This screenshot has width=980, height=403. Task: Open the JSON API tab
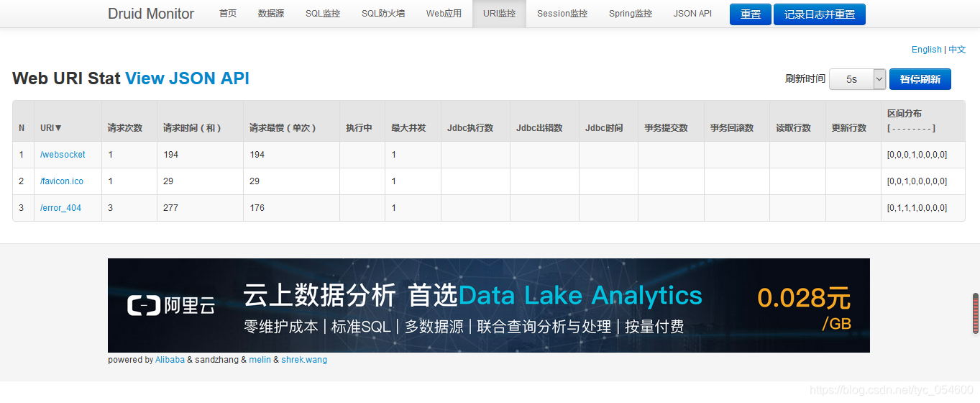692,14
